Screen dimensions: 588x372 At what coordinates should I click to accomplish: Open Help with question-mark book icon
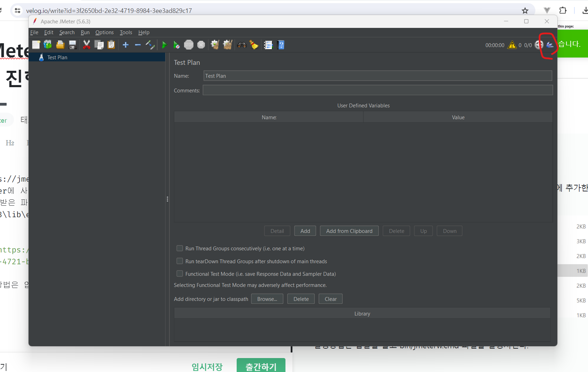pos(281,45)
